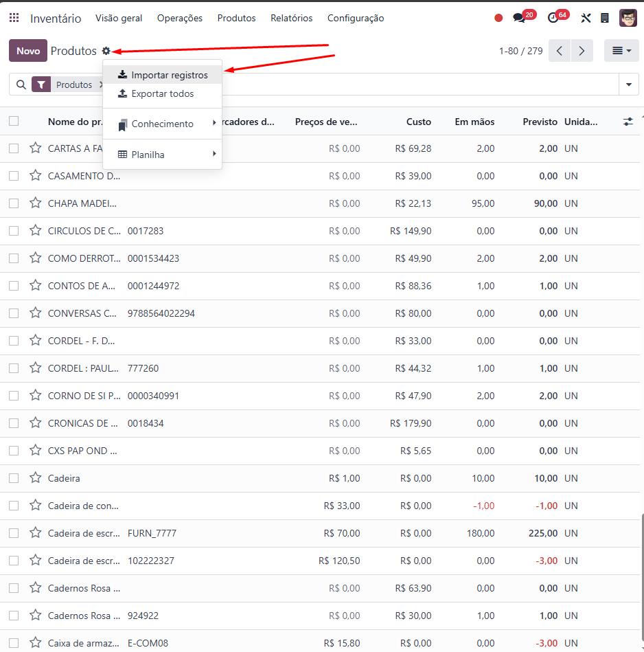Click the wrench debug tools icon
644x652 pixels.
(x=586, y=18)
